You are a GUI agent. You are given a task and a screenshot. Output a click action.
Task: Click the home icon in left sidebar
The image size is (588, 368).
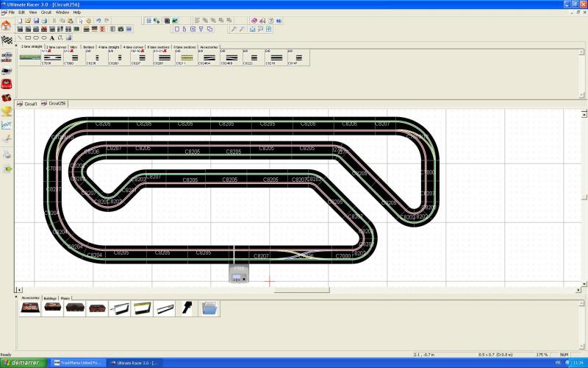7,25
